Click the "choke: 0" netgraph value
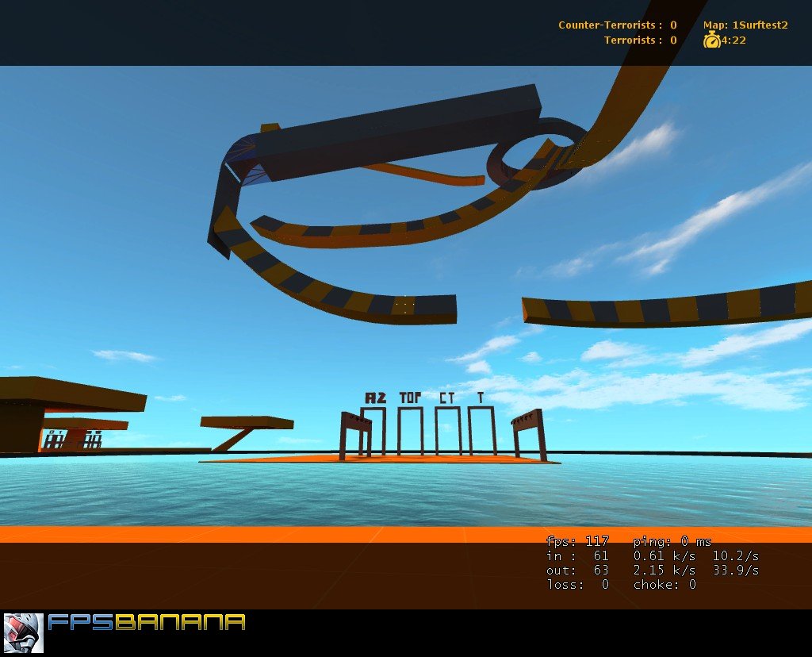 pyautogui.click(x=665, y=585)
